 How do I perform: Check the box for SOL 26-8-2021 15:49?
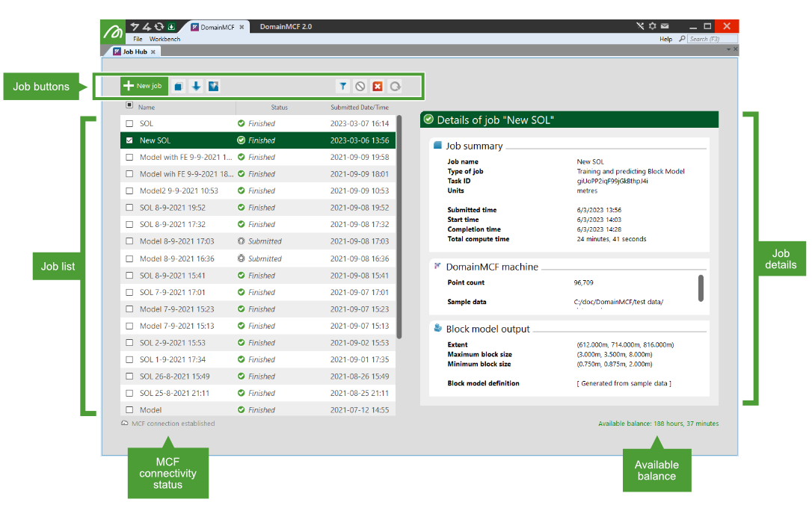[129, 377]
